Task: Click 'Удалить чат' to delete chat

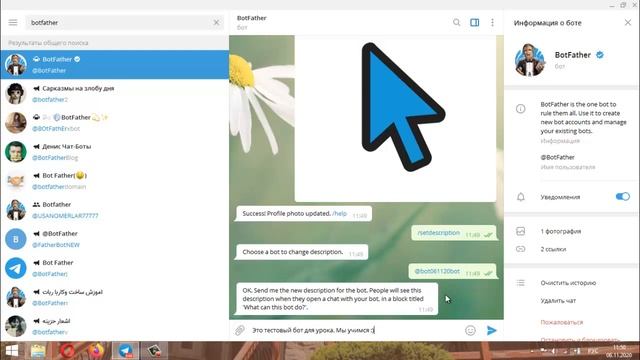Action: 558,300
